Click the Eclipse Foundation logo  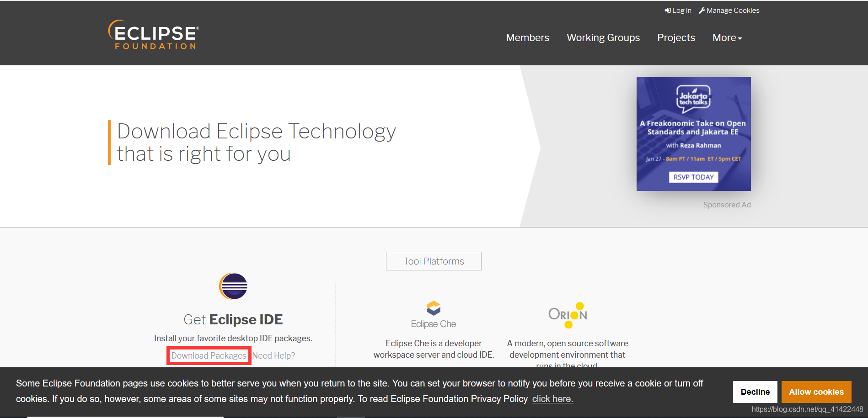tap(154, 35)
